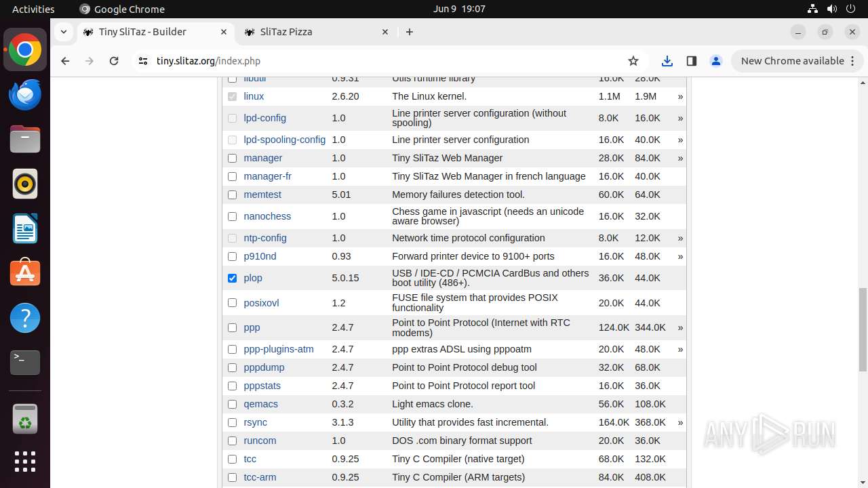Open the memtest package link
This screenshot has width=868, height=488.
pos(262,195)
